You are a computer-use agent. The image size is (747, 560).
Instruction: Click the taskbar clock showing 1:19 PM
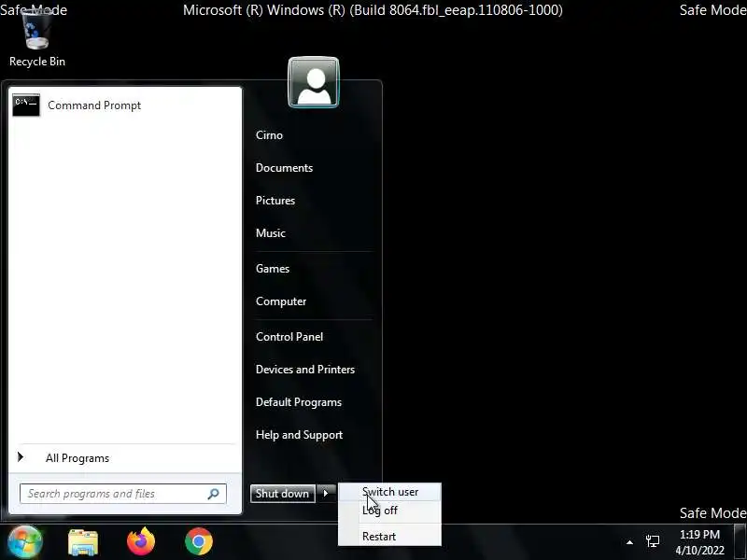coord(699,542)
